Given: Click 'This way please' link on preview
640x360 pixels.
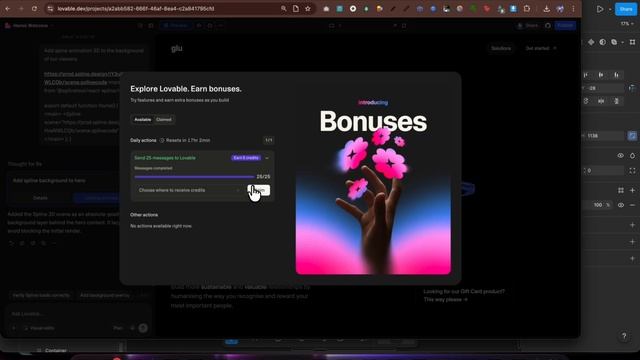Looking at the screenshot, I should (445, 300).
